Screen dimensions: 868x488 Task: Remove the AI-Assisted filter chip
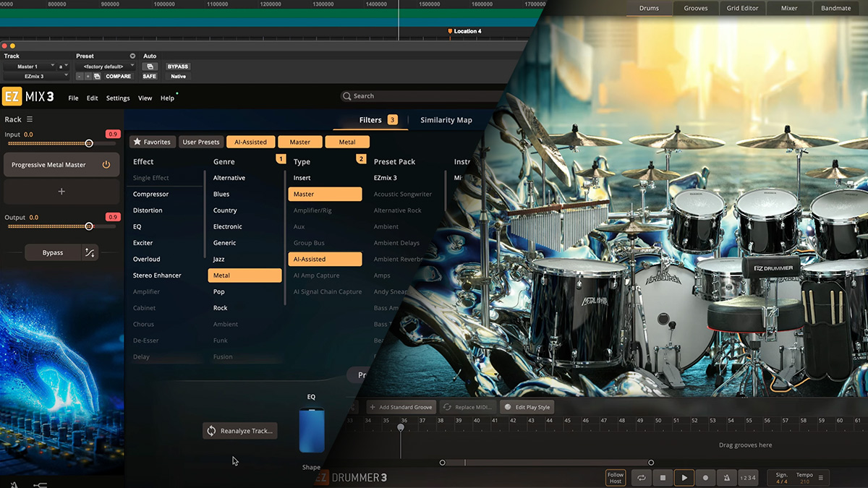tap(250, 142)
